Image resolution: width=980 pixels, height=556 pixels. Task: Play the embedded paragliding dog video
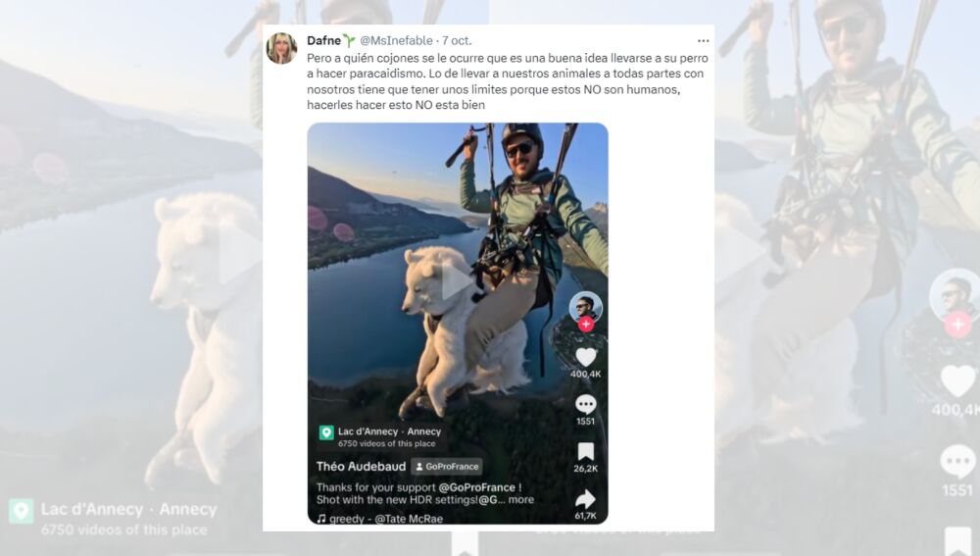(x=458, y=280)
